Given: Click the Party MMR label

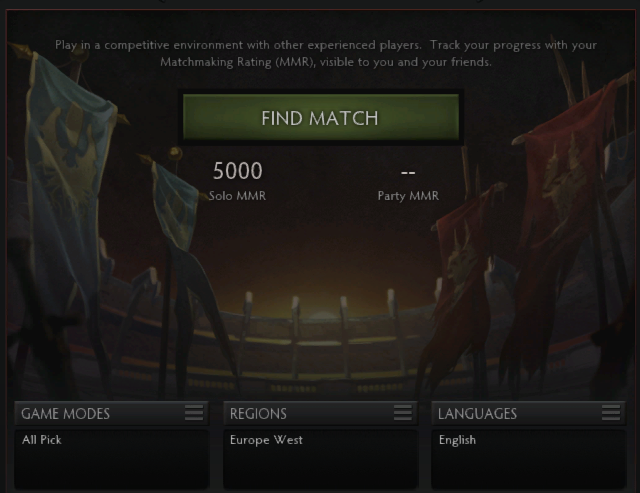Looking at the screenshot, I should [408, 196].
